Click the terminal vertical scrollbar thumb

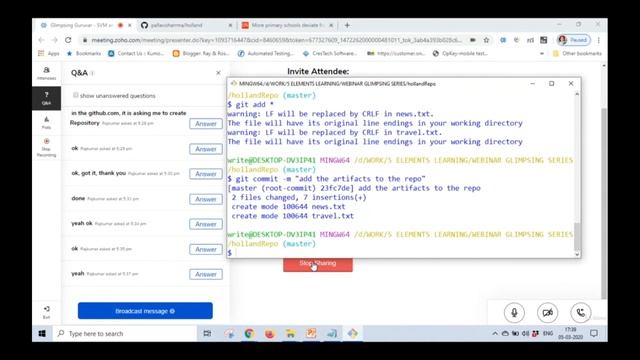tap(577, 236)
